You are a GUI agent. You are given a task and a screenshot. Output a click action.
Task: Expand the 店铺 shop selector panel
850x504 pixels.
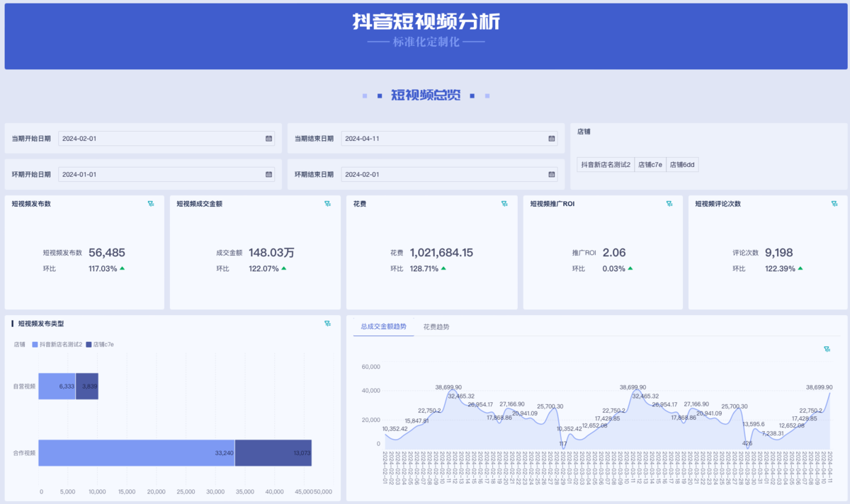(582, 130)
